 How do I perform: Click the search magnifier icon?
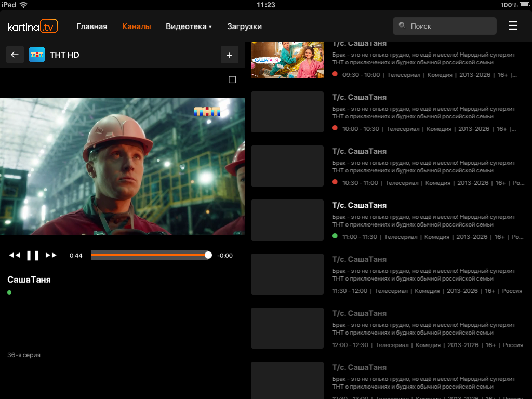click(x=402, y=25)
